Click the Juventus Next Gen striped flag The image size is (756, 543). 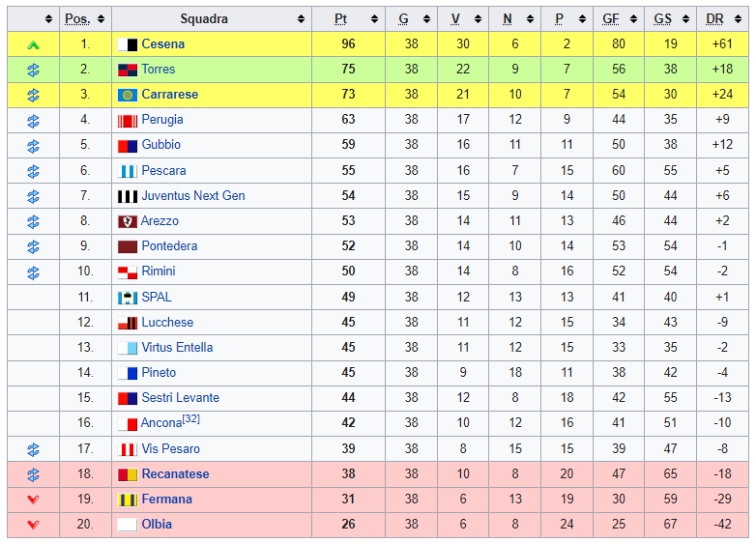127,196
